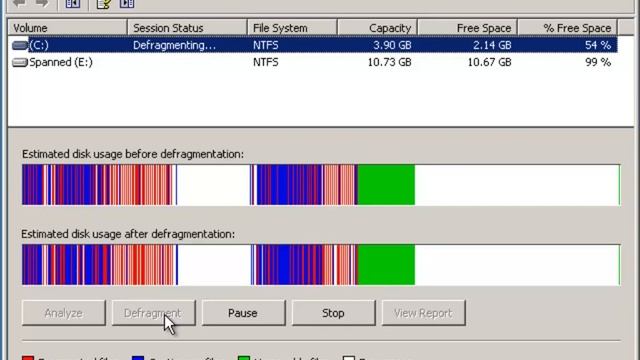
Task: Click the 54 % free space value
Action: pos(598,45)
